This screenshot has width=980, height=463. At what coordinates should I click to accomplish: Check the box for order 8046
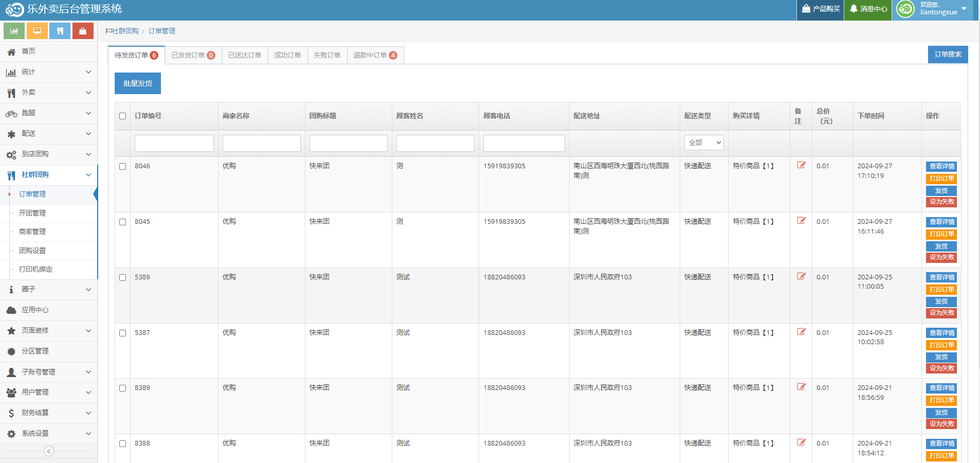coord(122,167)
